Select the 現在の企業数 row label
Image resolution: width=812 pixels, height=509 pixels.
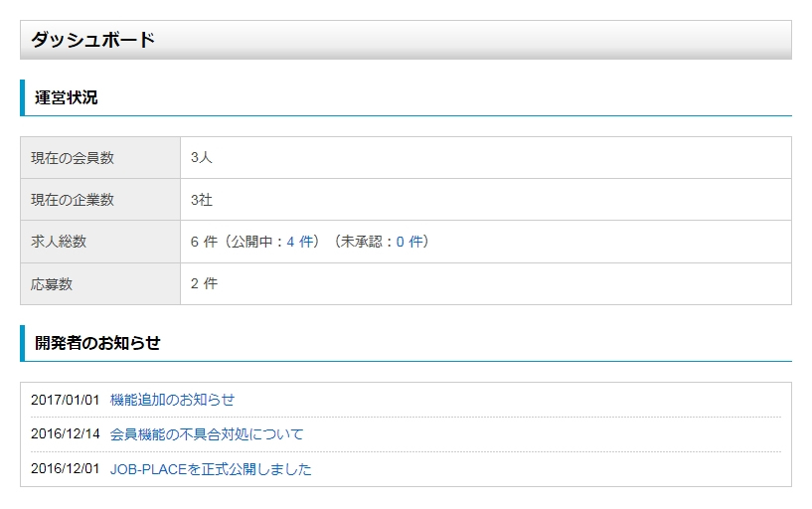click(x=73, y=200)
